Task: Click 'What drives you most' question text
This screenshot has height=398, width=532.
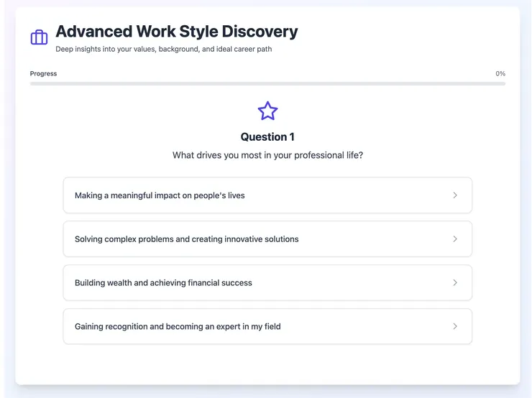Action: pyautogui.click(x=267, y=155)
